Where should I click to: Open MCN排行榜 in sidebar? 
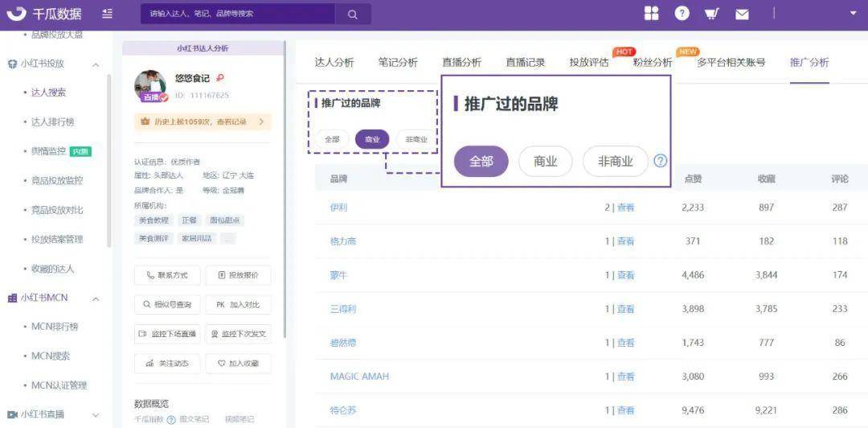coord(55,327)
